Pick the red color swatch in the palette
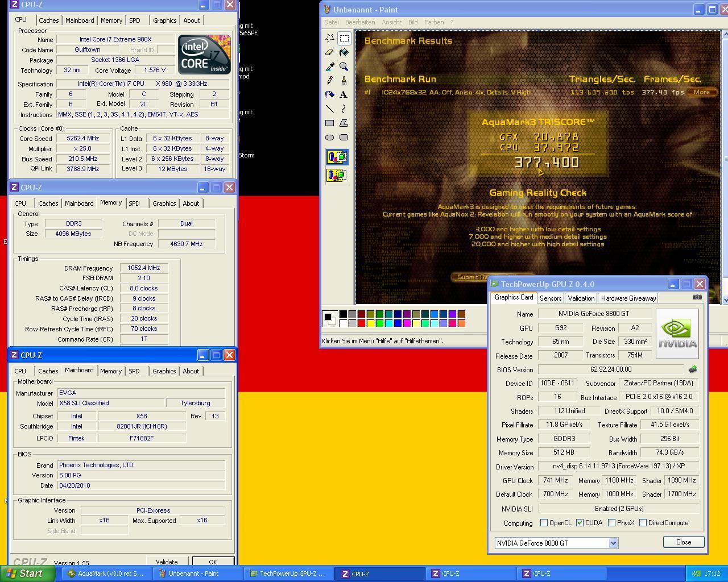 coord(361,323)
